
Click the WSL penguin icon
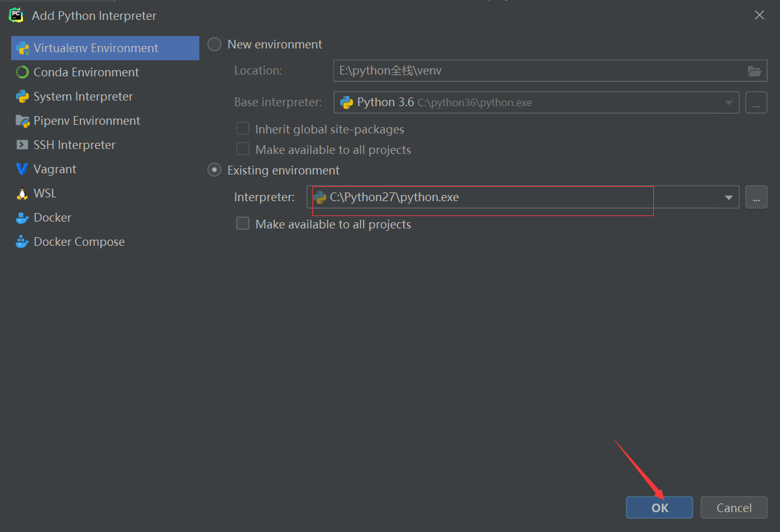[x=22, y=193]
